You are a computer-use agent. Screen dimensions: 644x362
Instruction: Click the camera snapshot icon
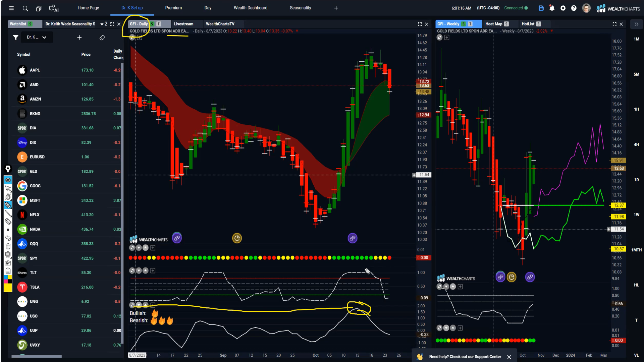8,263
